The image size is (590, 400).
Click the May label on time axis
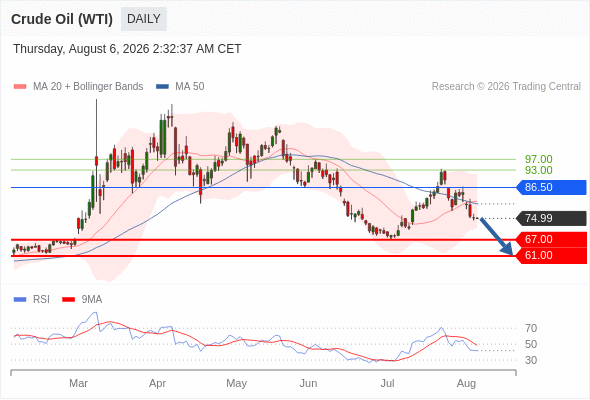pos(236,383)
